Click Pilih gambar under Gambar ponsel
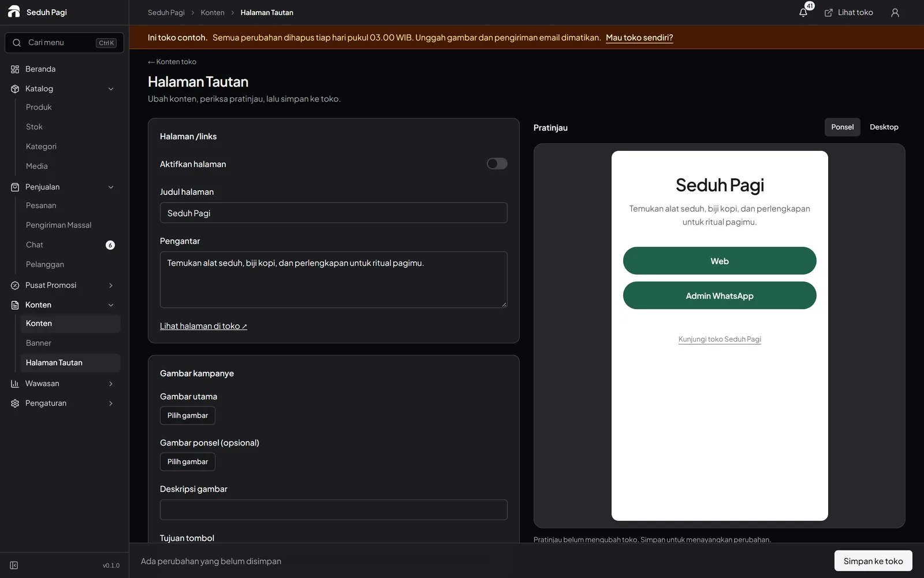This screenshot has width=924, height=578. pyautogui.click(x=188, y=462)
